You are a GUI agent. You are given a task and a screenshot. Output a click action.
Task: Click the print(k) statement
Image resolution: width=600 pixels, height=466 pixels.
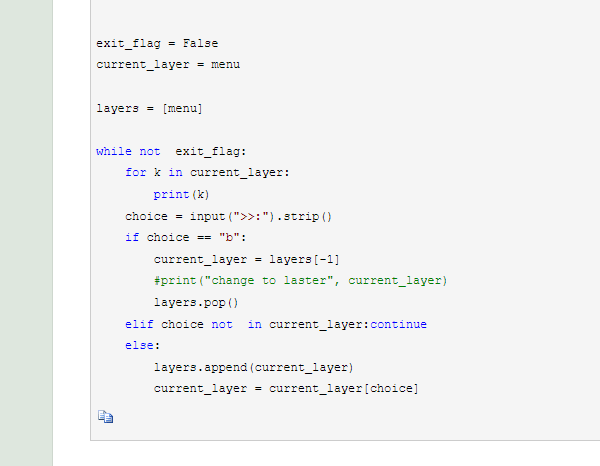click(181, 194)
